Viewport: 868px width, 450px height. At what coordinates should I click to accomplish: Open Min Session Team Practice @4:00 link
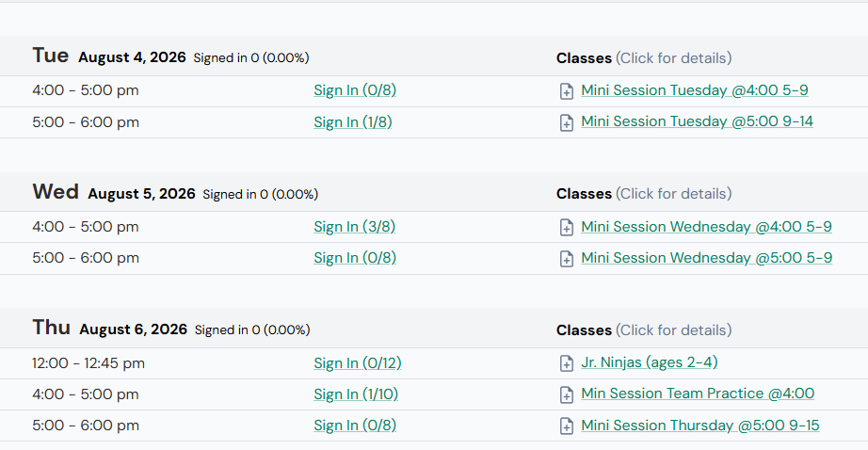[698, 394]
